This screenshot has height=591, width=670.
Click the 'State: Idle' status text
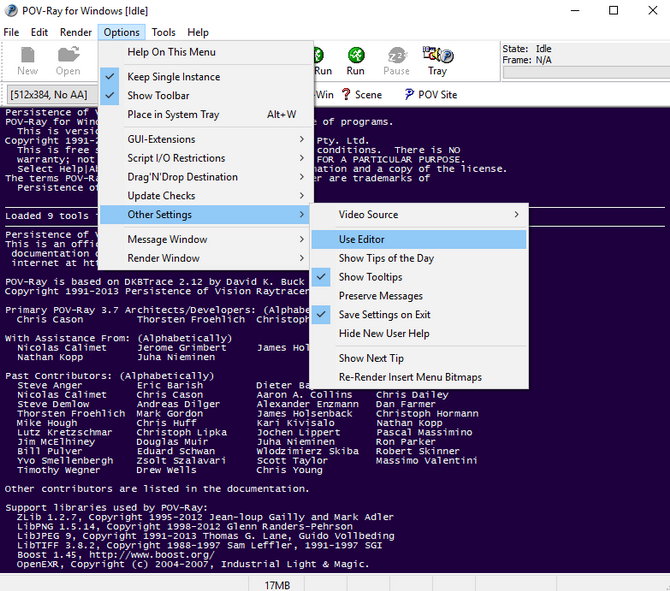[527, 49]
